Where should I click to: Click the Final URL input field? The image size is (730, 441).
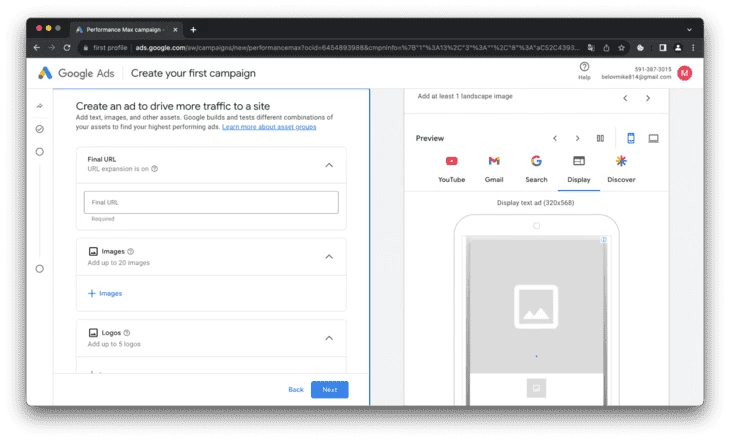coord(211,202)
